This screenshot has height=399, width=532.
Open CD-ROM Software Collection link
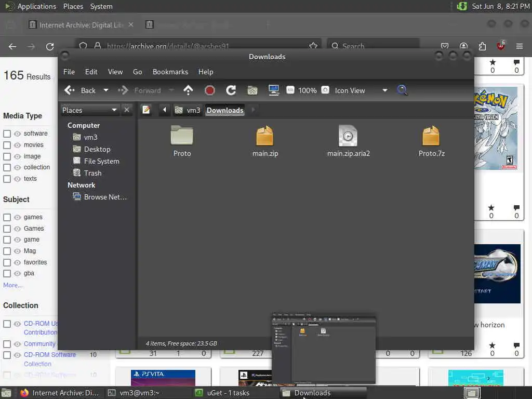[49, 359]
